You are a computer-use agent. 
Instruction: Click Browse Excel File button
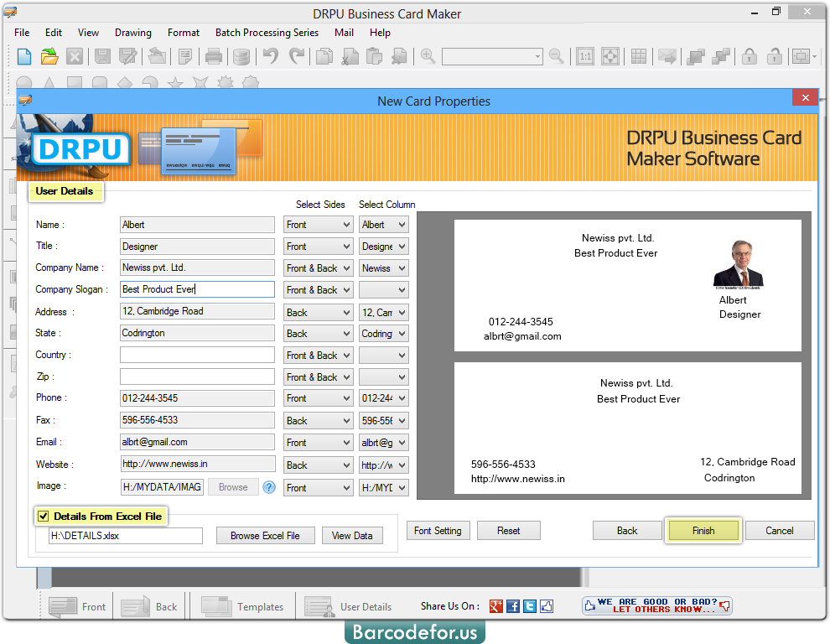pos(265,536)
